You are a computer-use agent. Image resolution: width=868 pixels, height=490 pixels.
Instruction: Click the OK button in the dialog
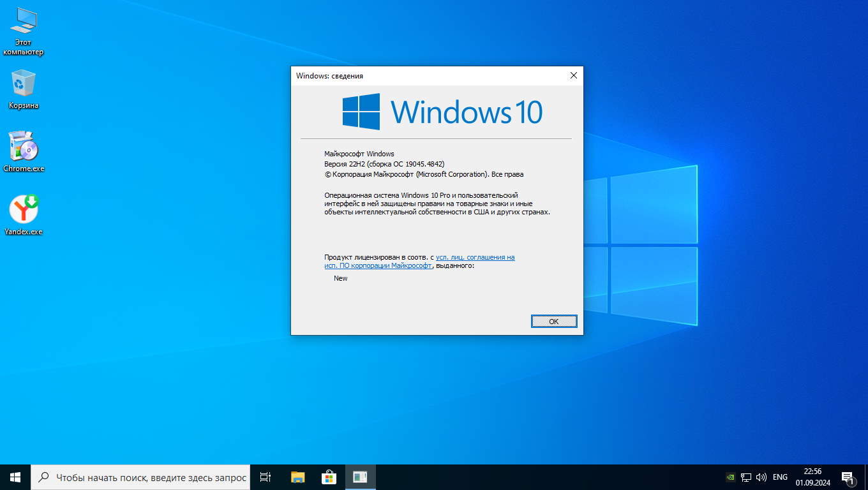(x=553, y=321)
